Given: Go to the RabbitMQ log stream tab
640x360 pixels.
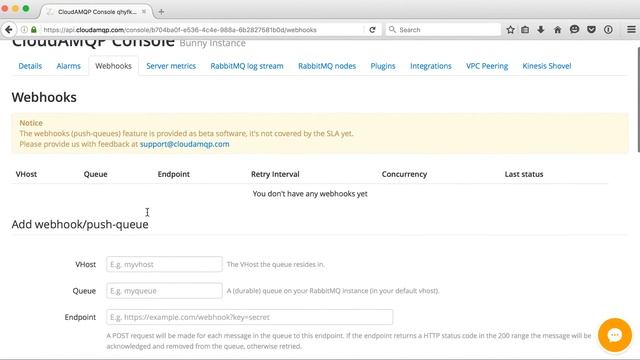Looking at the screenshot, I should (247, 66).
